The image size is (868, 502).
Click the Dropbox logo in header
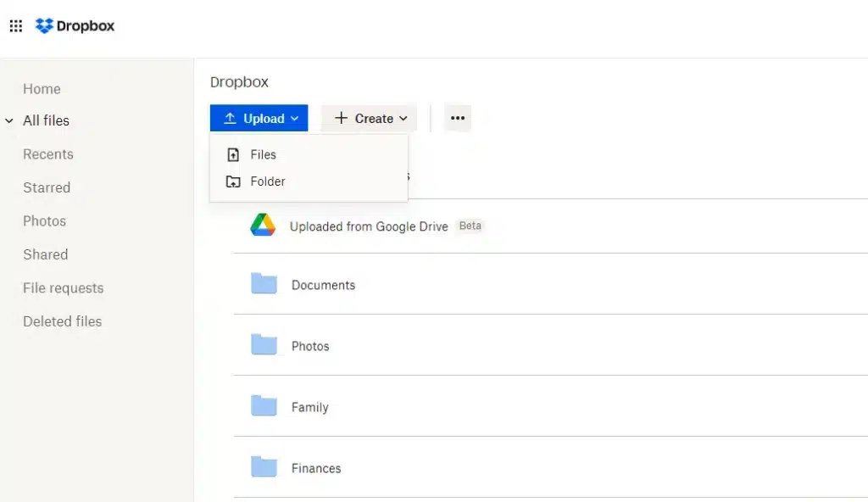click(75, 26)
